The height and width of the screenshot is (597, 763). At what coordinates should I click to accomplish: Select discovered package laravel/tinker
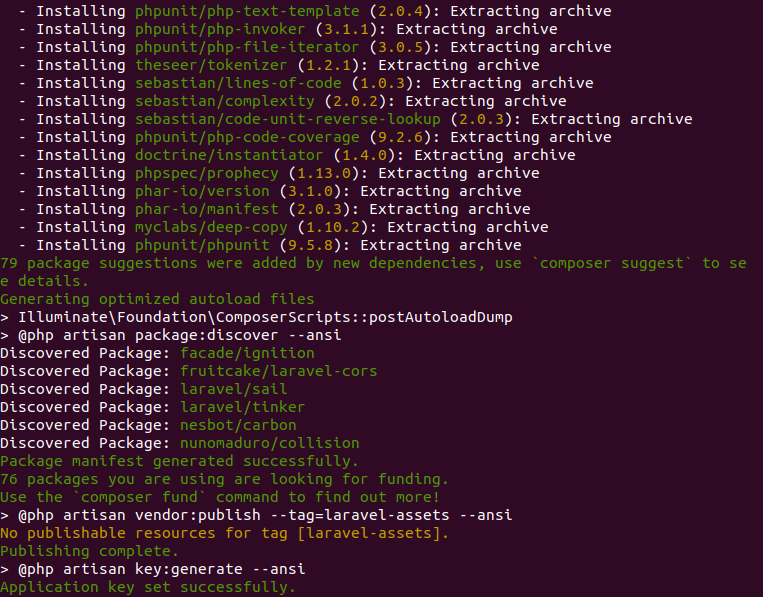tap(242, 407)
